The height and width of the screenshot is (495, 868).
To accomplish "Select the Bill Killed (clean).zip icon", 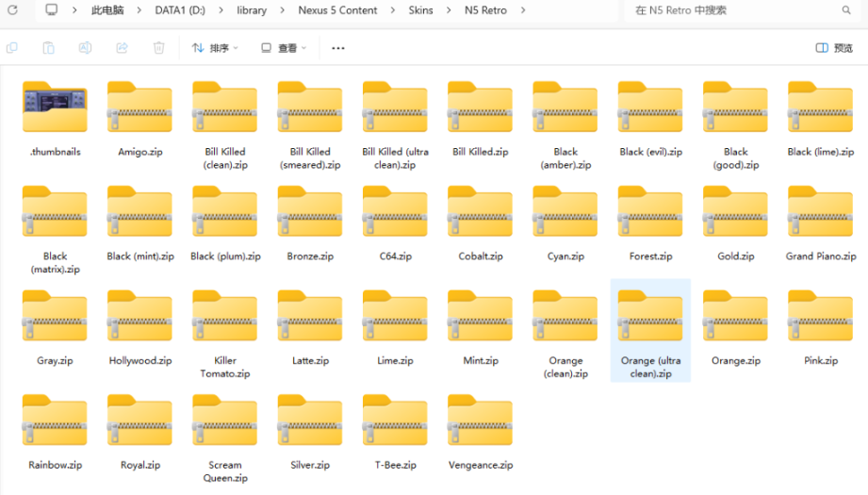I will tap(224, 107).
